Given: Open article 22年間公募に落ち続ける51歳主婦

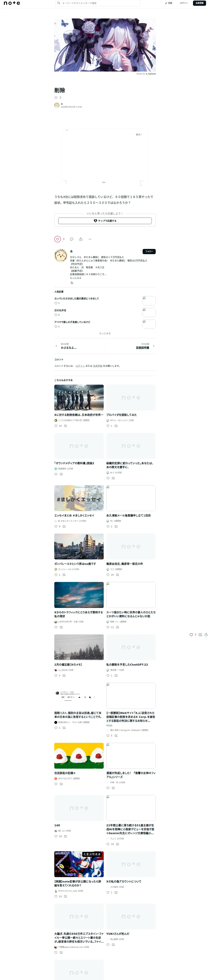Looking at the screenshot, I should point(131,829).
